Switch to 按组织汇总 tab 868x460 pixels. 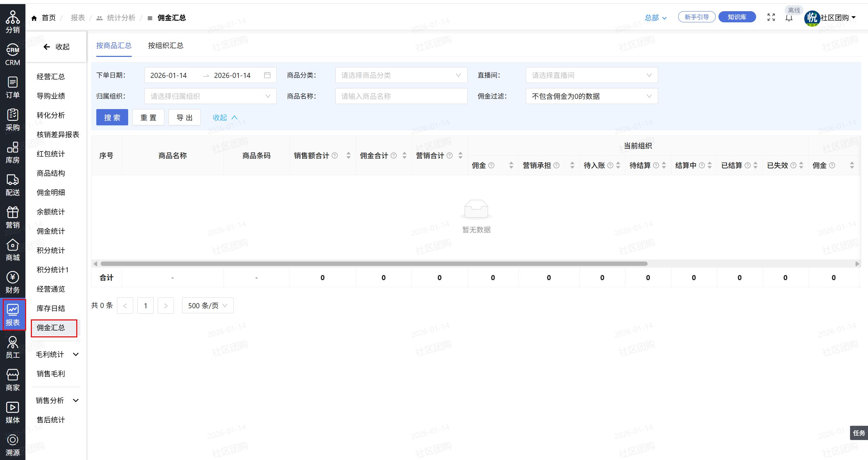pyautogui.click(x=165, y=45)
